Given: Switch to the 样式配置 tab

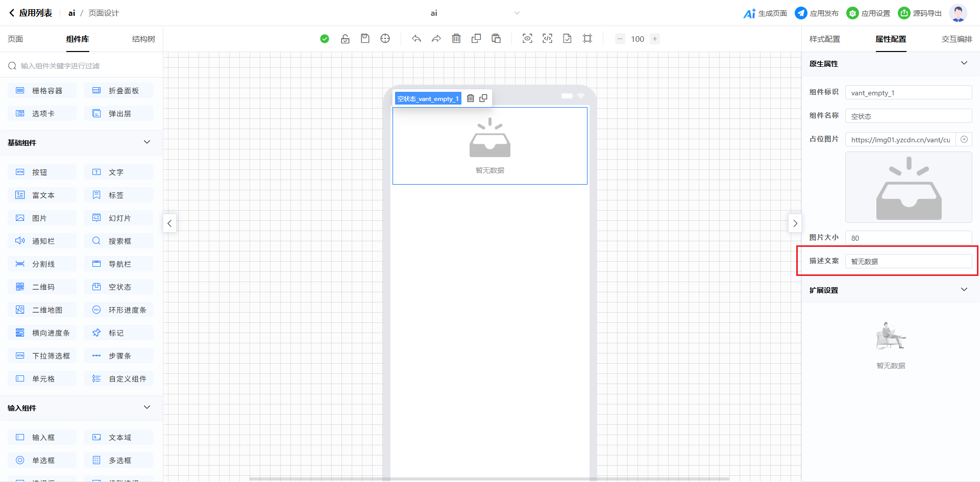Looking at the screenshot, I should 824,39.
